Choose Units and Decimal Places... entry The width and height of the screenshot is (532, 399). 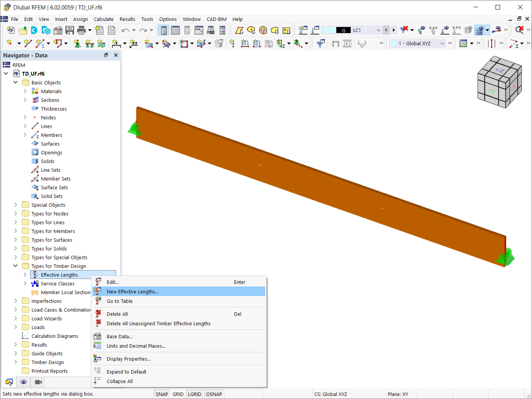coord(179,346)
